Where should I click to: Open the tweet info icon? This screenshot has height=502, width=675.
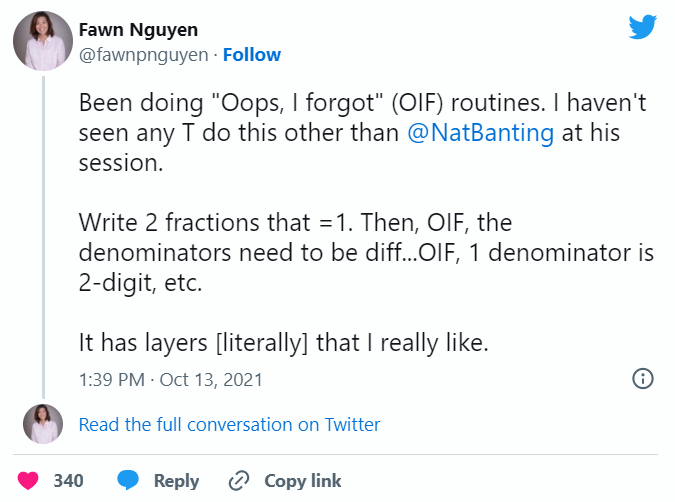(x=643, y=379)
